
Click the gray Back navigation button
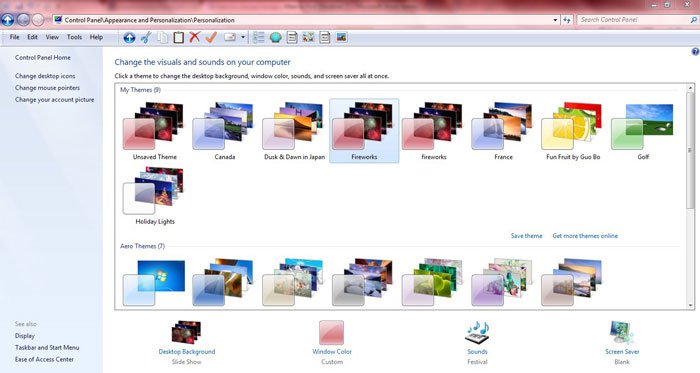[x=23, y=20]
